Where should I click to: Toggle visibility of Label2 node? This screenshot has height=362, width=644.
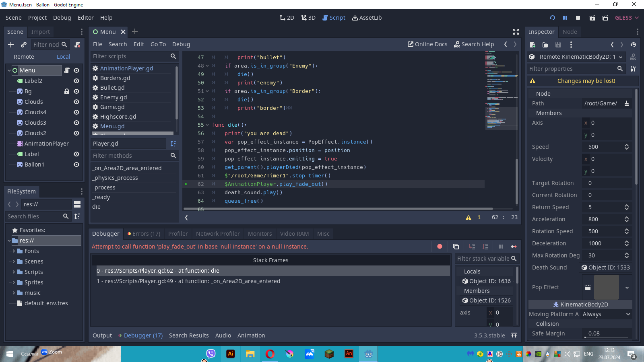click(76, 81)
